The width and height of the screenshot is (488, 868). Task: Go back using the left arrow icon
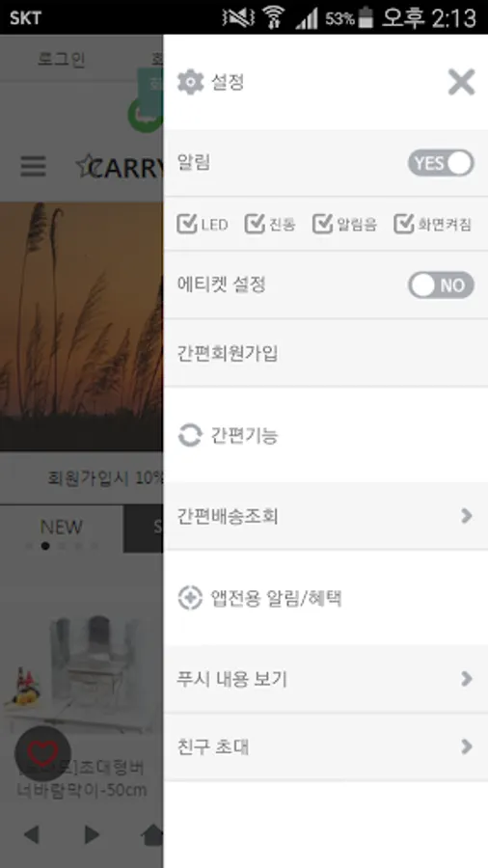tap(32, 834)
